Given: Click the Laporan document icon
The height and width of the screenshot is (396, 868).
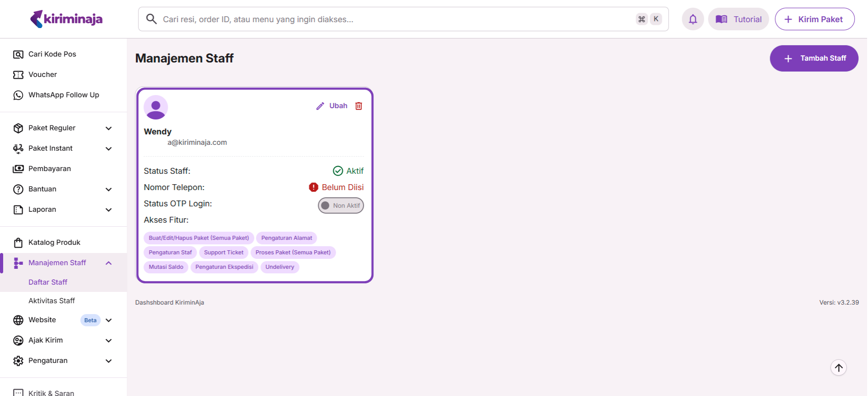Looking at the screenshot, I should coord(18,210).
